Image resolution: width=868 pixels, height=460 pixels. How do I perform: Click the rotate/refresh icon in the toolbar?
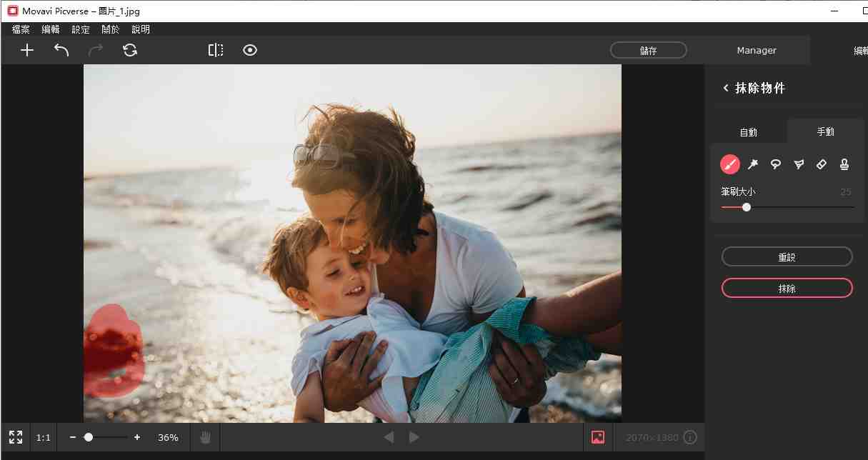click(x=130, y=50)
